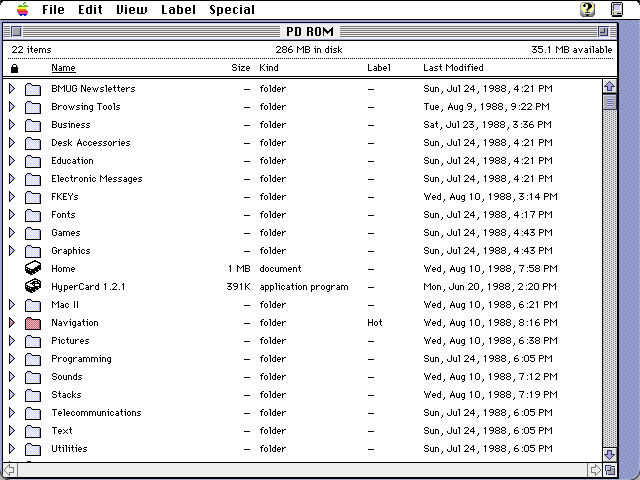Expand the Navigation folder triangle
640x480 pixels.
(12, 322)
